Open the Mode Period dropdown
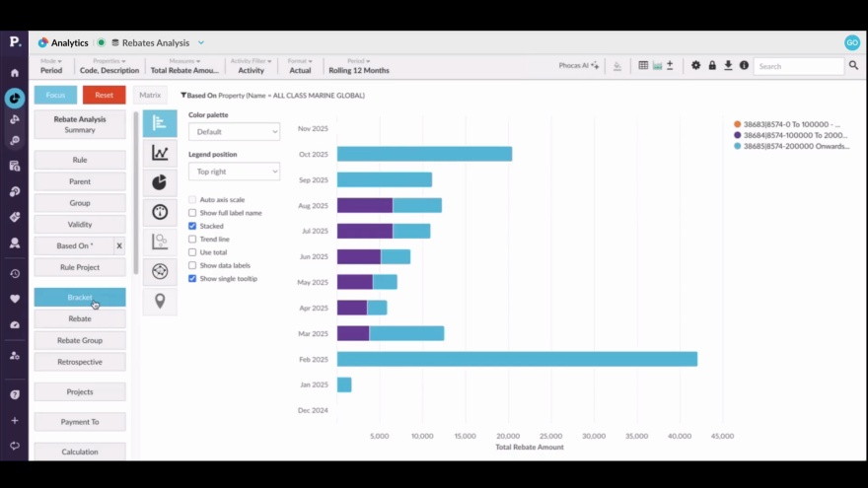This screenshot has width=868, height=488. [x=51, y=66]
